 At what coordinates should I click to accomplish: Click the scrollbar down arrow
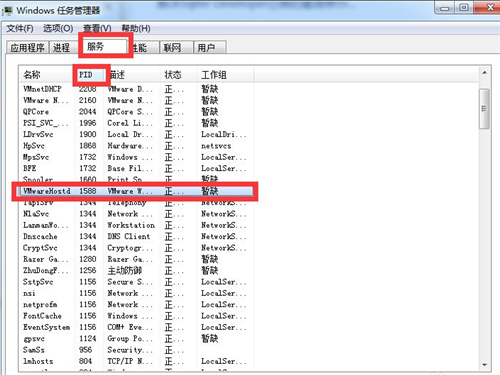tap(484, 365)
